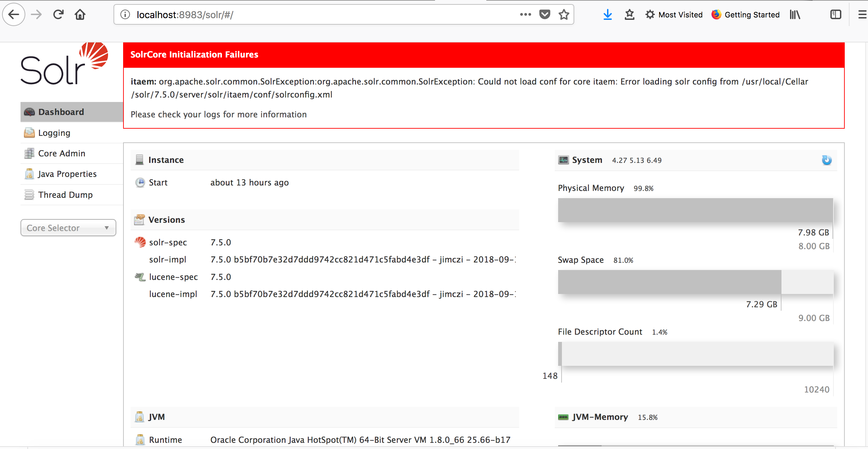This screenshot has width=868, height=449.
Task: Open the Getting Started bookmark
Action: [x=746, y=14]
